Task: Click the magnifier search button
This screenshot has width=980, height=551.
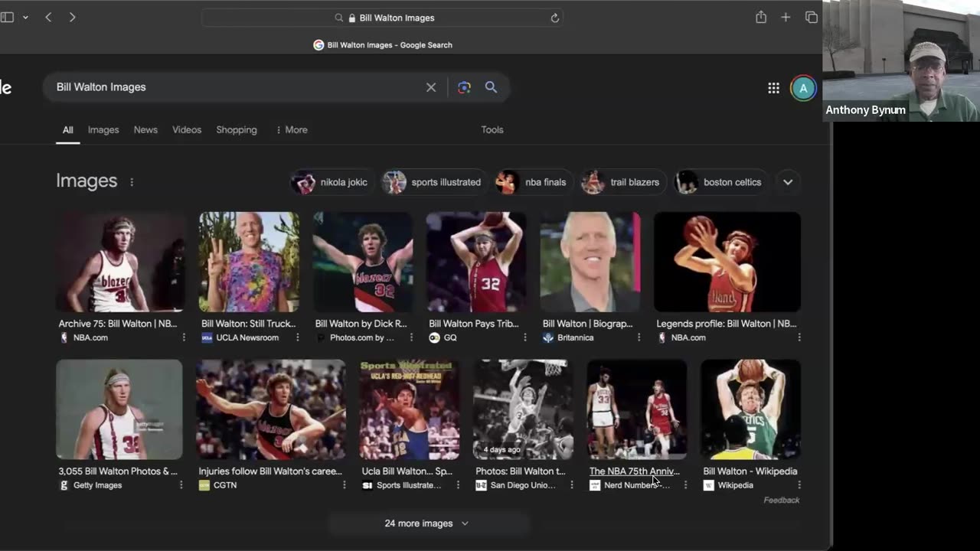Action: (491, 87)
